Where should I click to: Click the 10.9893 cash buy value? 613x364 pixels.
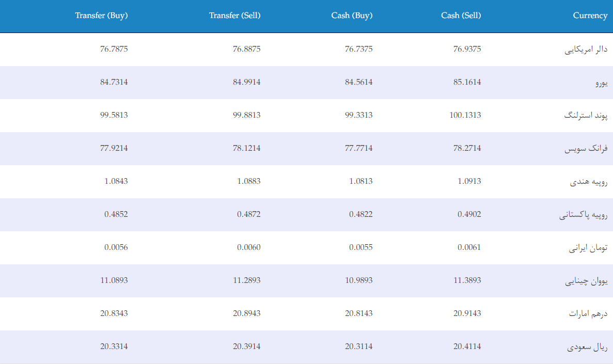pos(358,280)
